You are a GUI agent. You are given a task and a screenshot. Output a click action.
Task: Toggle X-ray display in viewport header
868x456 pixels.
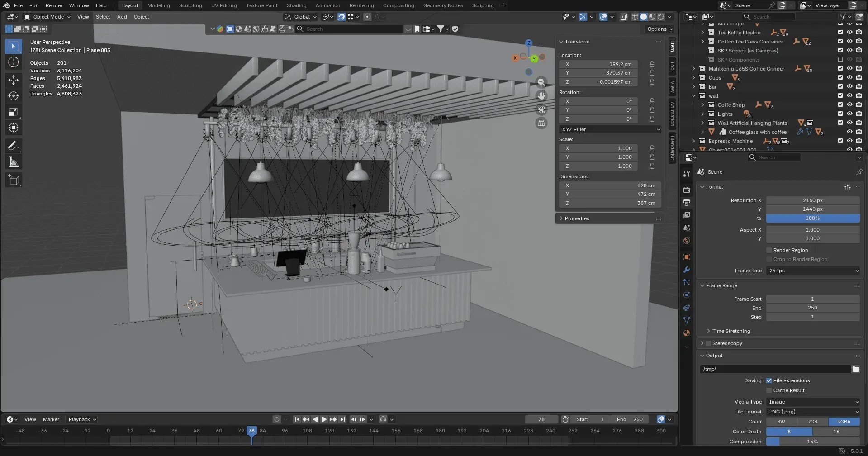[x=623, y=17]
